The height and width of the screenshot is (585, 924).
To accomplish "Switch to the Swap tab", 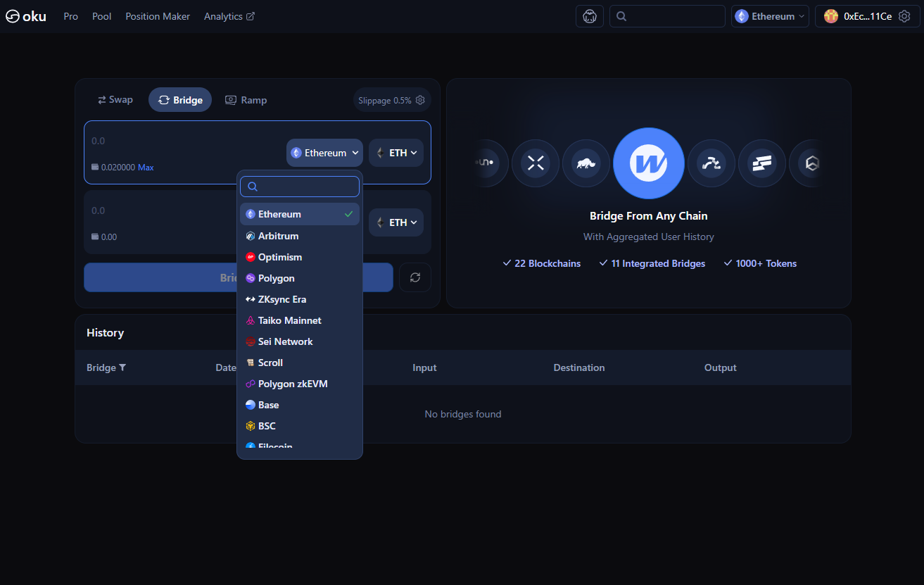I will tap(115, 100).
